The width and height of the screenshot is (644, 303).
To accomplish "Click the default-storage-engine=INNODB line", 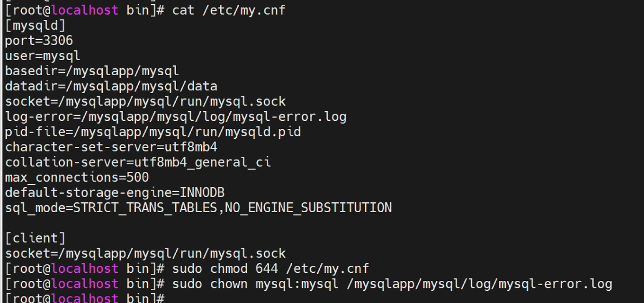I will (115, 192).
